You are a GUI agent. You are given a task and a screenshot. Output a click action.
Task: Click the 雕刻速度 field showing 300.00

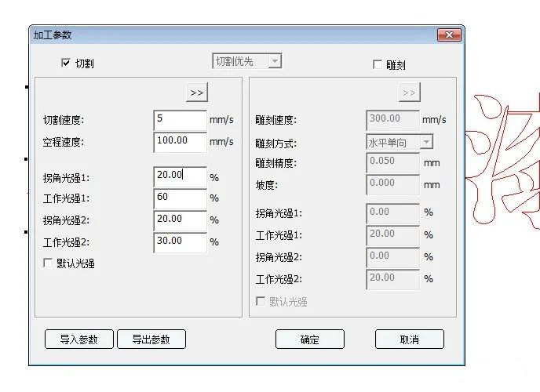[x=392, y=119]
